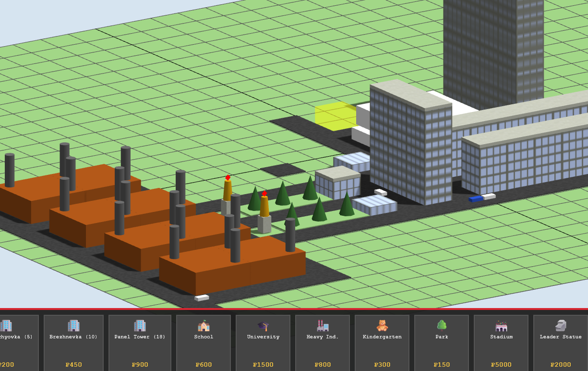Select the Leader Statue icon

click(x=561, y=326)
